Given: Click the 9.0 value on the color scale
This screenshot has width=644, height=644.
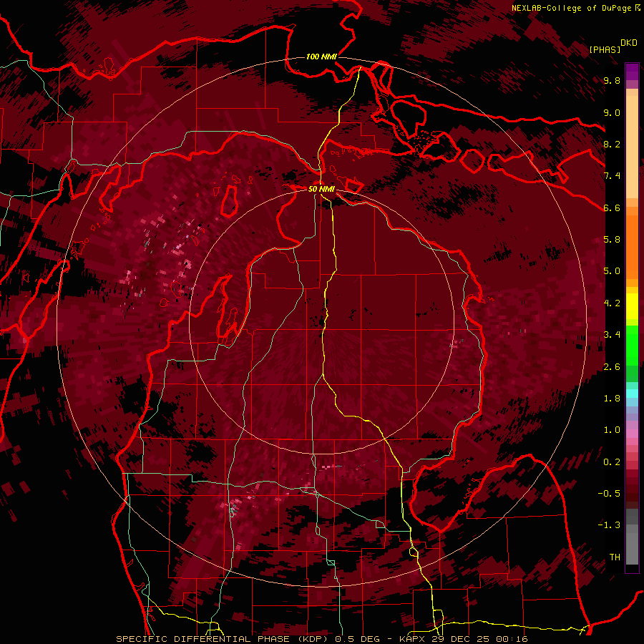Looking at the screenshot, I should (x=612, y=113).
